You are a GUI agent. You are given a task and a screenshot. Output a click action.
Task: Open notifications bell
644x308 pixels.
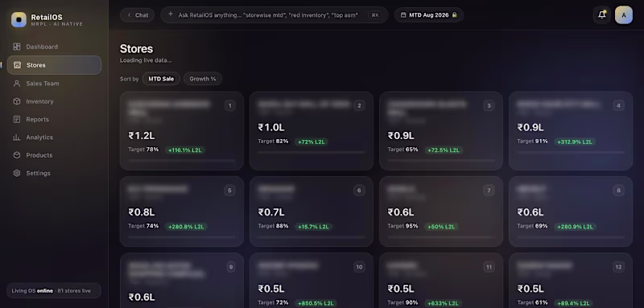tap(601, 15)
